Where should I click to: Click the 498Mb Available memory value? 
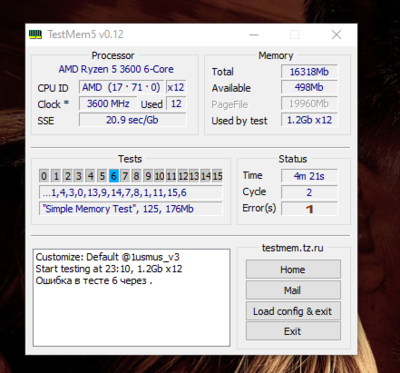(x=309, y=88)
